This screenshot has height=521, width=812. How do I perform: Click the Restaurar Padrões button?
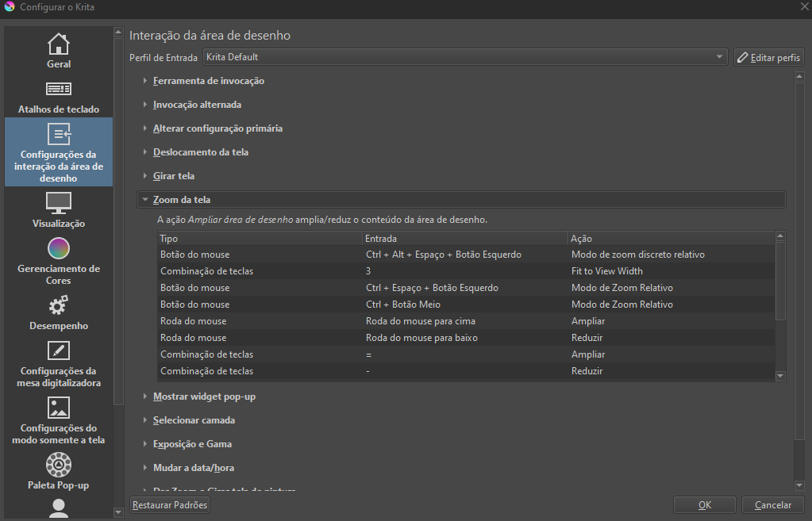170,505
